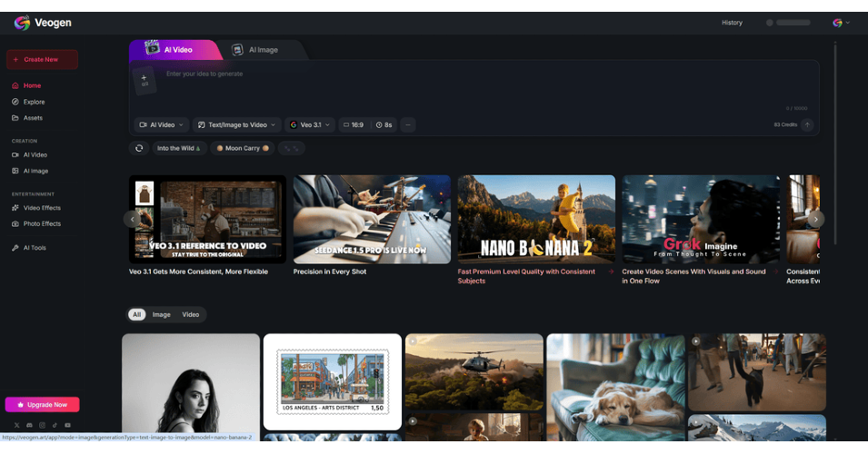Open the Nano Banana 2 banner

point(536,219)
